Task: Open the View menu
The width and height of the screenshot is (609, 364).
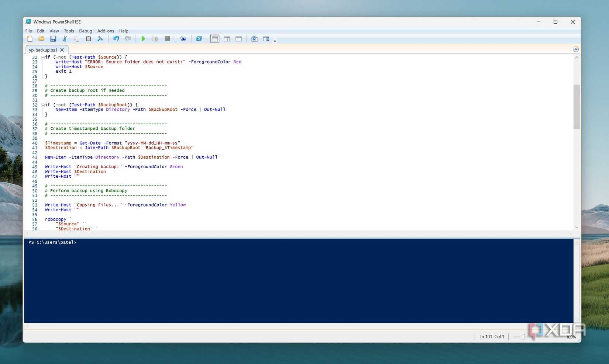Action: (54, 31)
